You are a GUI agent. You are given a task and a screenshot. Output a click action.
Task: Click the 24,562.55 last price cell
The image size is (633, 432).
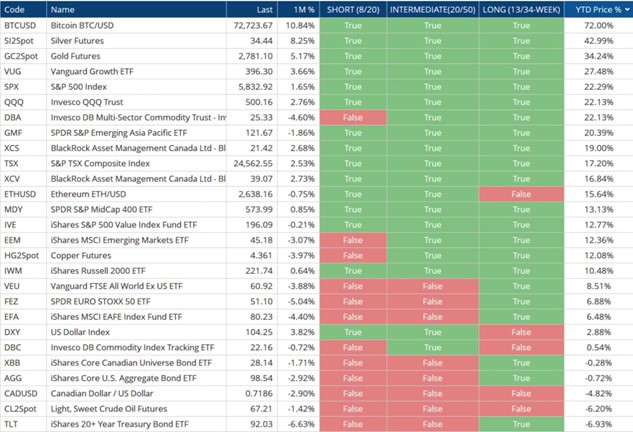tap(252, 164)
